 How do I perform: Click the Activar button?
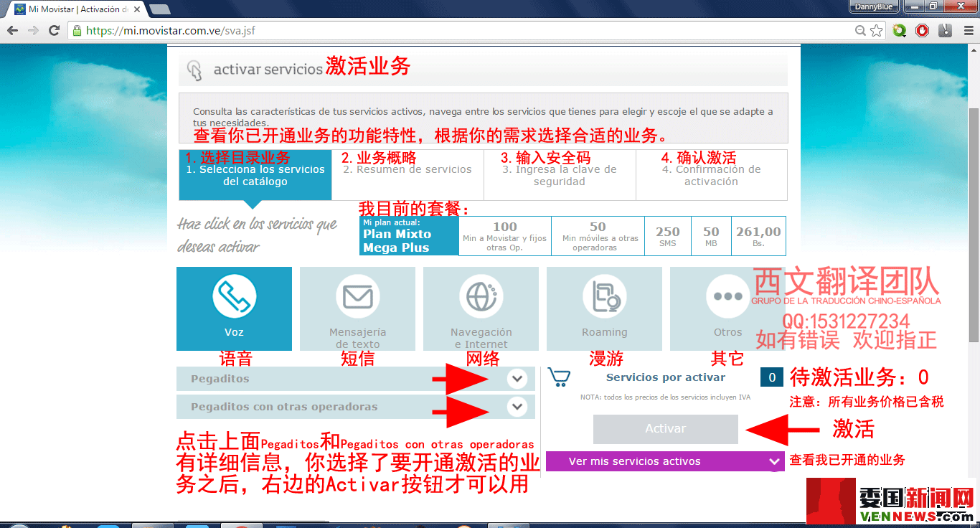point(666,428)
